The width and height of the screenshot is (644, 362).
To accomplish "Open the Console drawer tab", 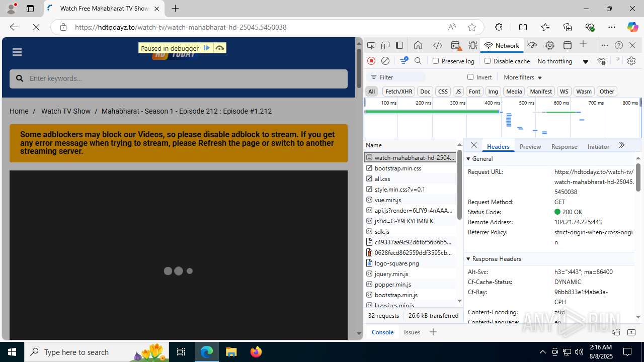I will point(382,332).
